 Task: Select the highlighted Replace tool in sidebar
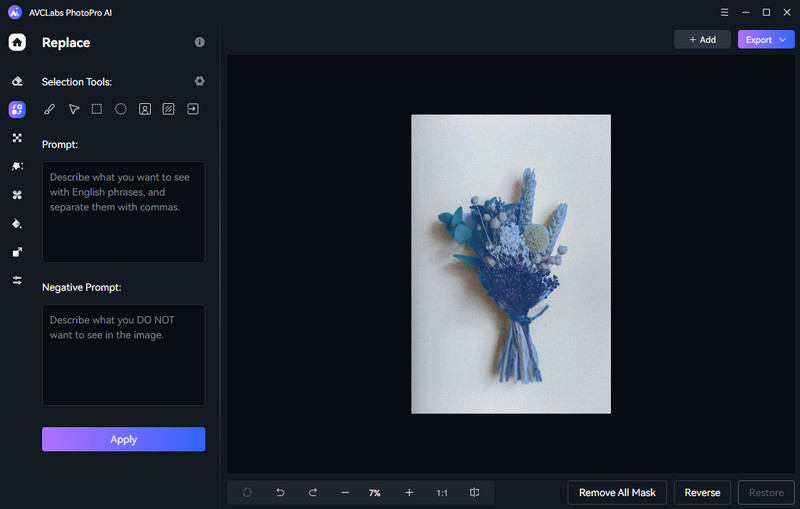pyautogui.click(x=17, y=109)
